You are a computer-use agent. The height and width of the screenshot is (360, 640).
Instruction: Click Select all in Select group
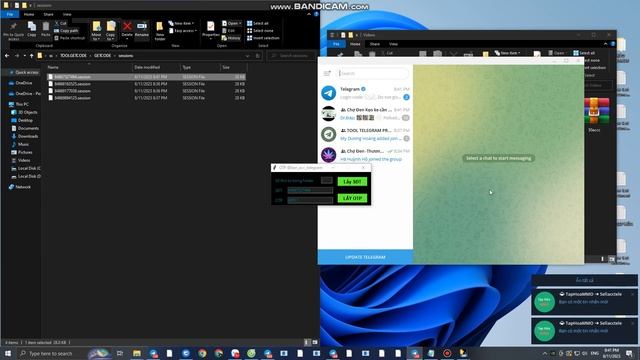click(x=258, y=23)
